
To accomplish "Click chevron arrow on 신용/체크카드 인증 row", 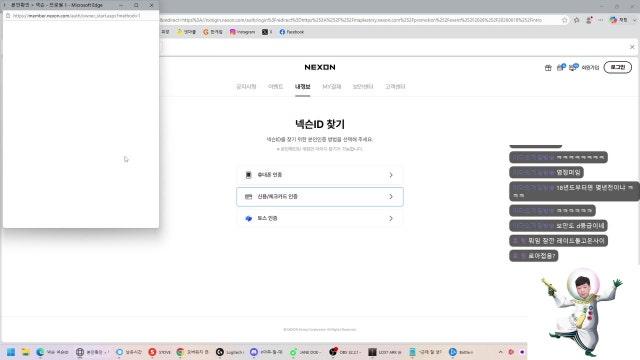I will (x=391, y=197).
